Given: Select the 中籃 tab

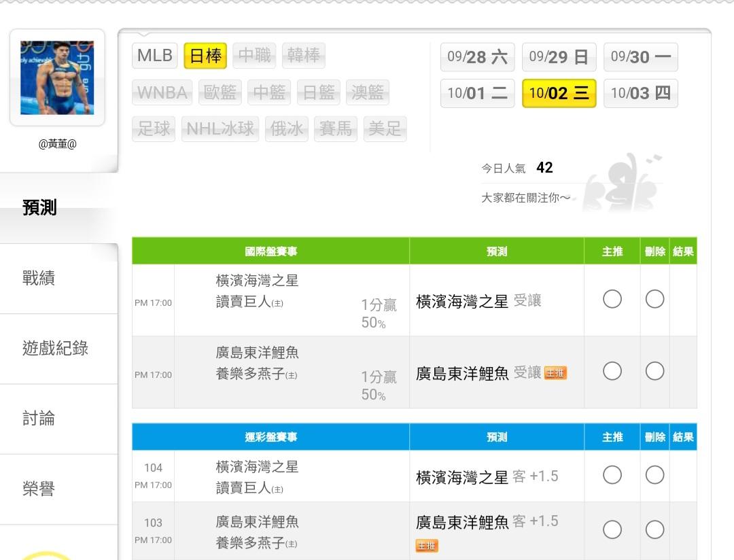Looking at the screenshot, I should tap(269, 92).
